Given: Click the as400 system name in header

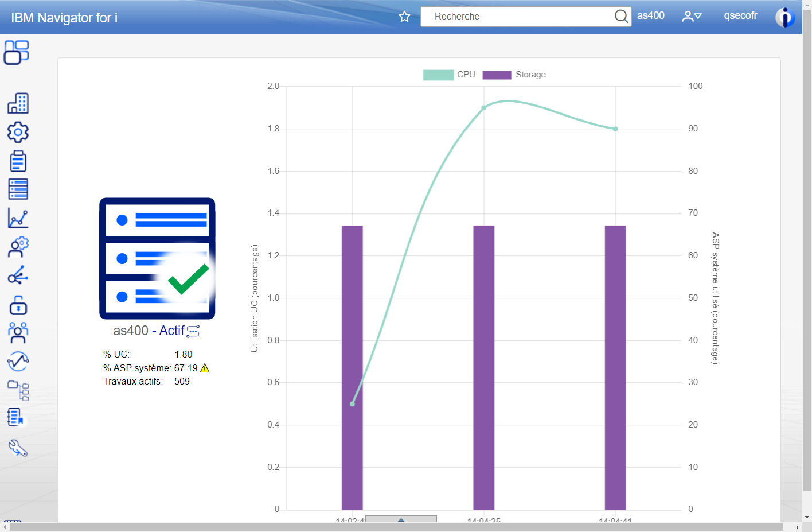Looking at the screenshot, I should 651,16.
